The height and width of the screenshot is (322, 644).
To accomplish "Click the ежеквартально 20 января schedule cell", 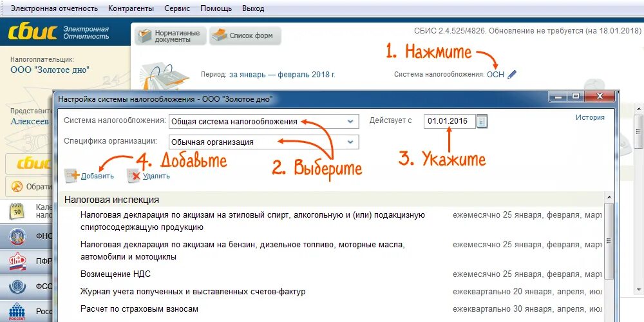I will [x=527, y=292].
